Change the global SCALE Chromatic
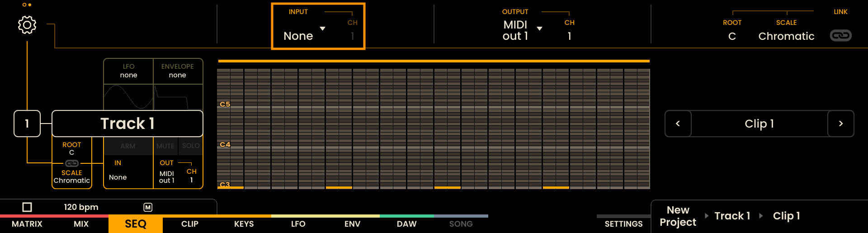Screen dimensions: 868x233 787,36
